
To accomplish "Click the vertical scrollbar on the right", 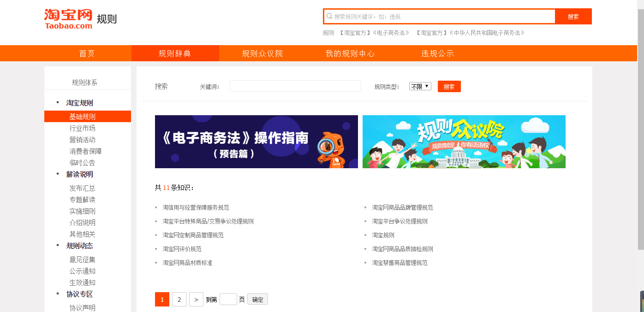I will (x=641, y=129).
